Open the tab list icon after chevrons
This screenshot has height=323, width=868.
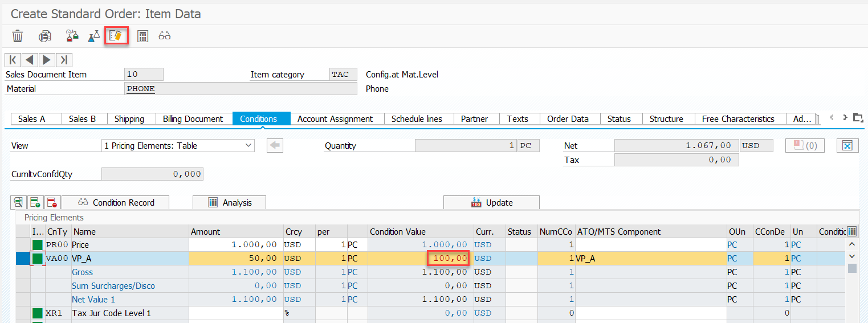coord(858,118)
